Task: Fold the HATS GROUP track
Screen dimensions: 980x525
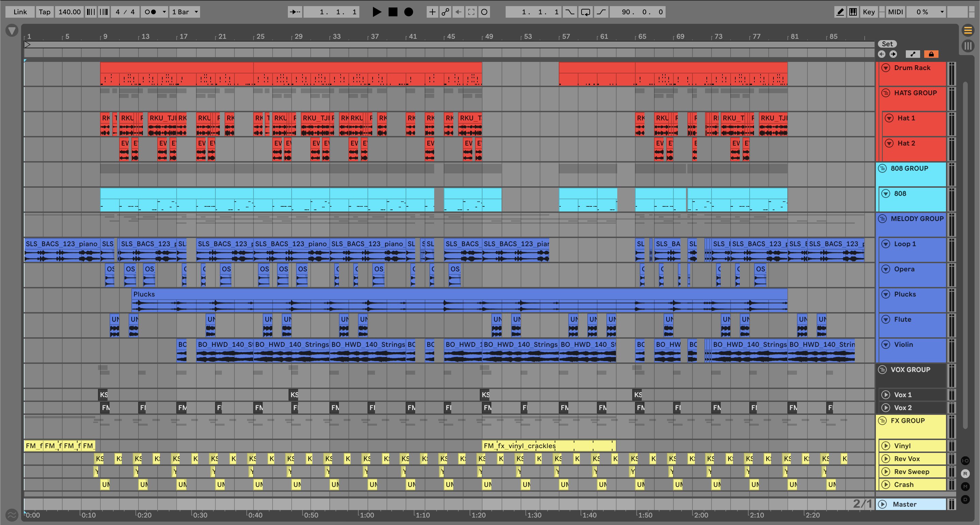Action: pyautogui.click(x=885, y=93)
